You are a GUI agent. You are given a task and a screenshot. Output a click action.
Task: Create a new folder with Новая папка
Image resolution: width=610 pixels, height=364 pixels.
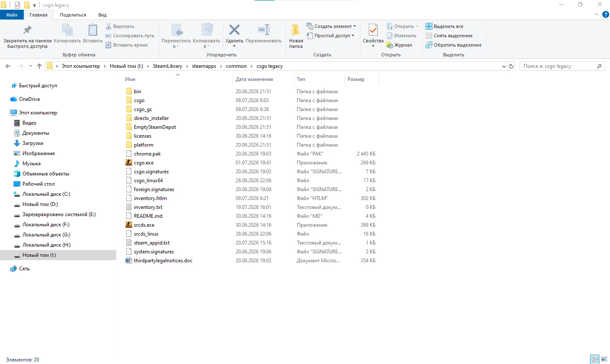pyautogui.click(x=296, y=36)
